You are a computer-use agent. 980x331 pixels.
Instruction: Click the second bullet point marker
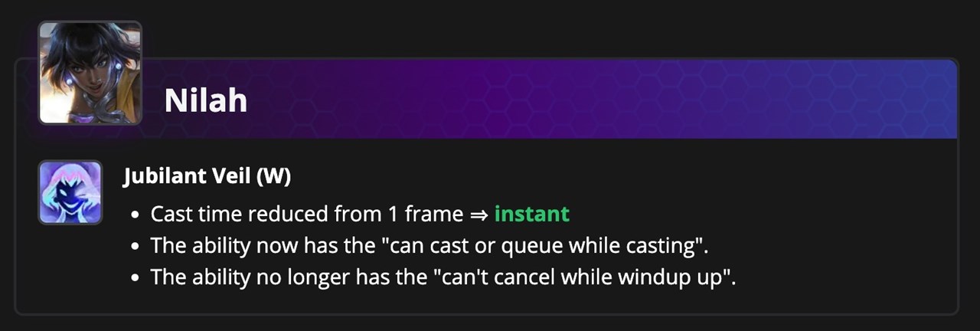(136, 246)
